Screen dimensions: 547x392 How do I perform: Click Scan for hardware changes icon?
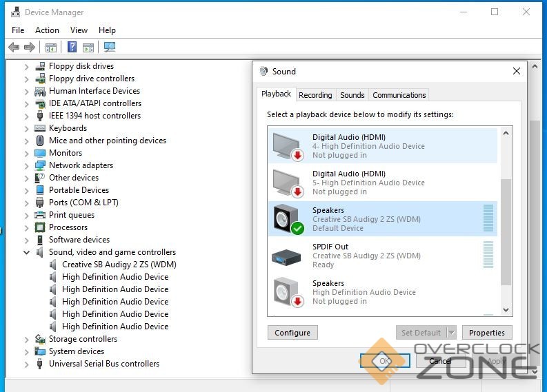[110, 47]
